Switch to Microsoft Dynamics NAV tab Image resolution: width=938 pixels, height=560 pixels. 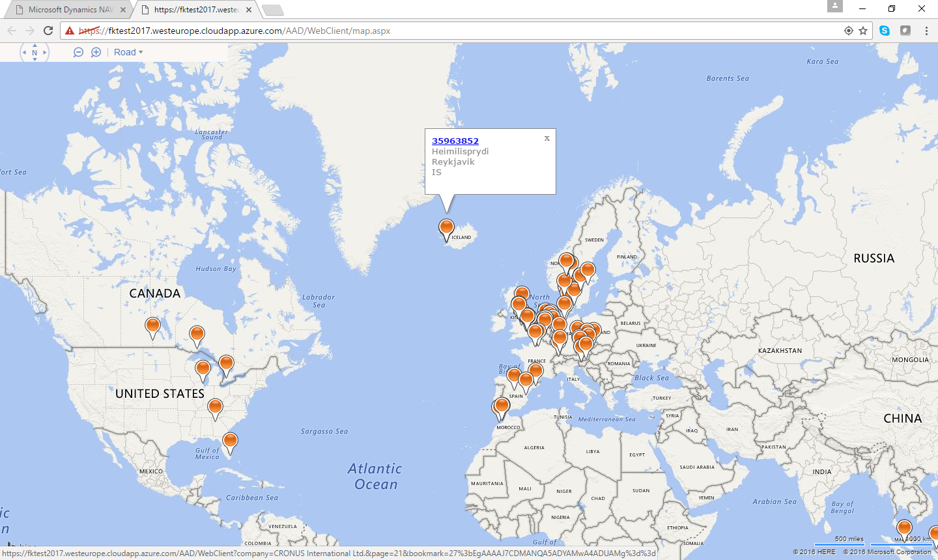68,10
